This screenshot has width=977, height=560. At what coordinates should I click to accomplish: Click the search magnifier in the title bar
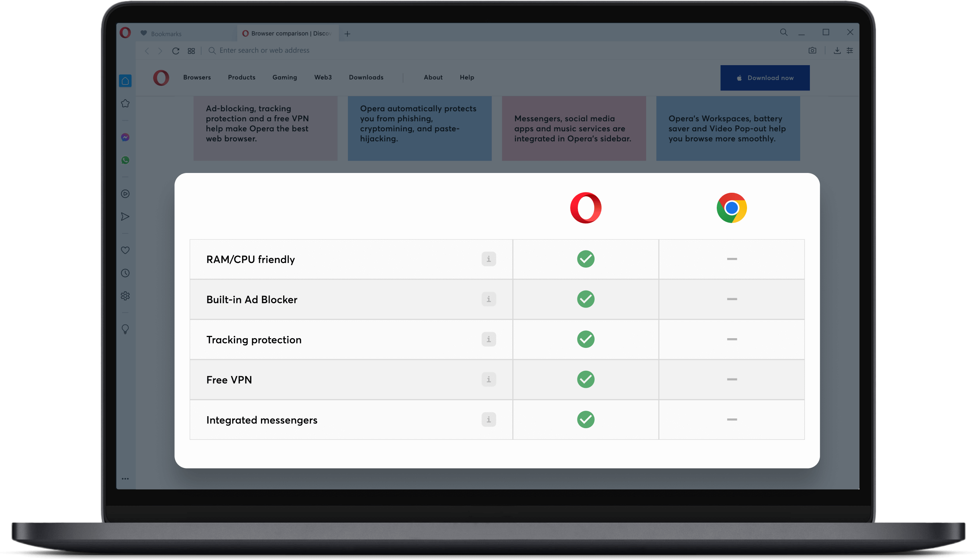(x=783, y=33)
